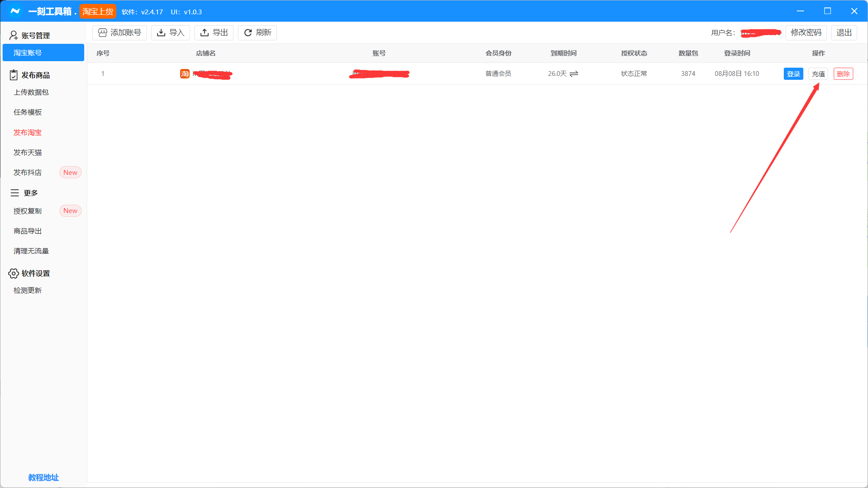Click the red 删除 delete button in row 1

[843, 74]
